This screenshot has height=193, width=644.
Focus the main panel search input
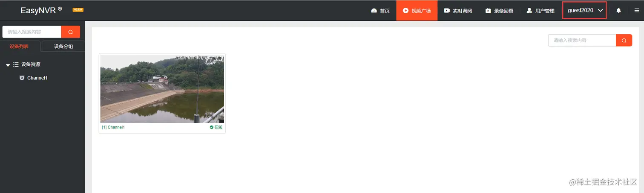point(582,40)
